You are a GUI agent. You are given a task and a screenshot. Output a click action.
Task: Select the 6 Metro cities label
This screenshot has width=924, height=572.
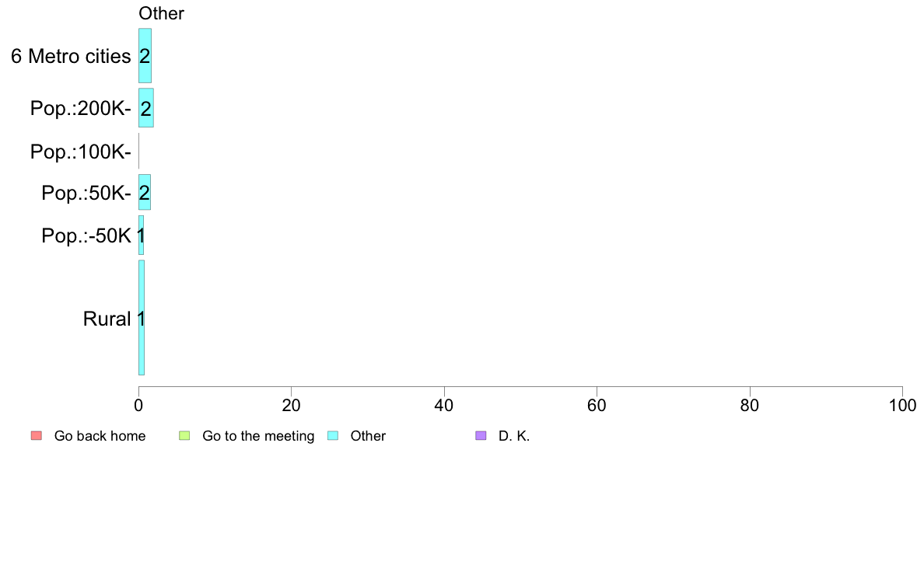[x=71, y=56]
